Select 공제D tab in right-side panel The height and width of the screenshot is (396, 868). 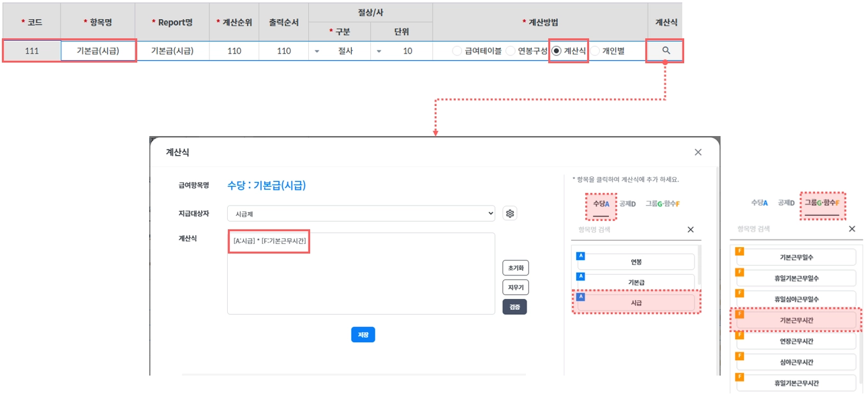(786, 202)
